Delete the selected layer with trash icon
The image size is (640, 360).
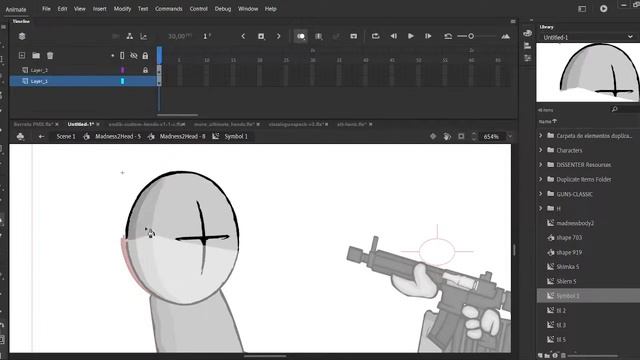click(50, 56)
